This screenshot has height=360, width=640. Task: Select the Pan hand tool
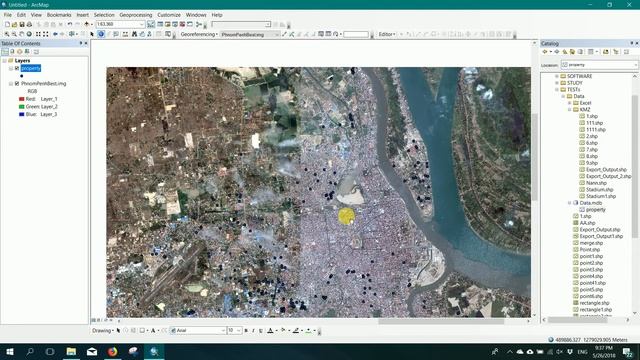[22, 34]
